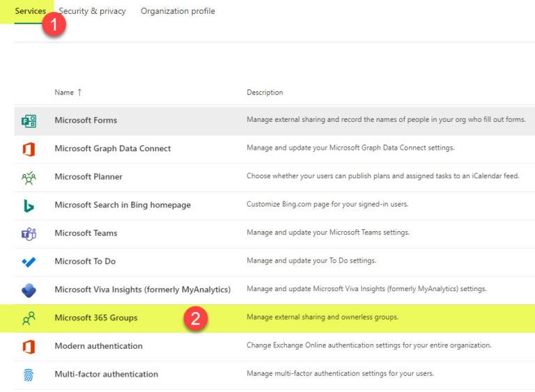Open Microsoft Planner service
The image size is (535, 392).
(88, 177)
